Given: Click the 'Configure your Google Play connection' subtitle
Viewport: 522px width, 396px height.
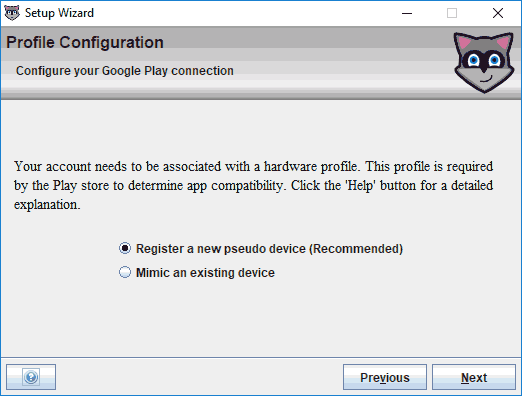Looking at the screenshot, I should click(125, 71).
